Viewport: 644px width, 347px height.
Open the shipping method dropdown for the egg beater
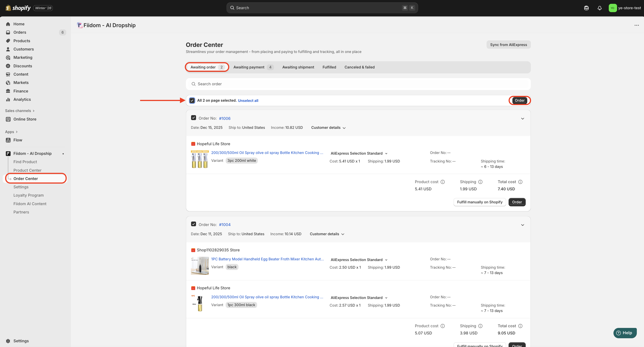pos(359,260)
